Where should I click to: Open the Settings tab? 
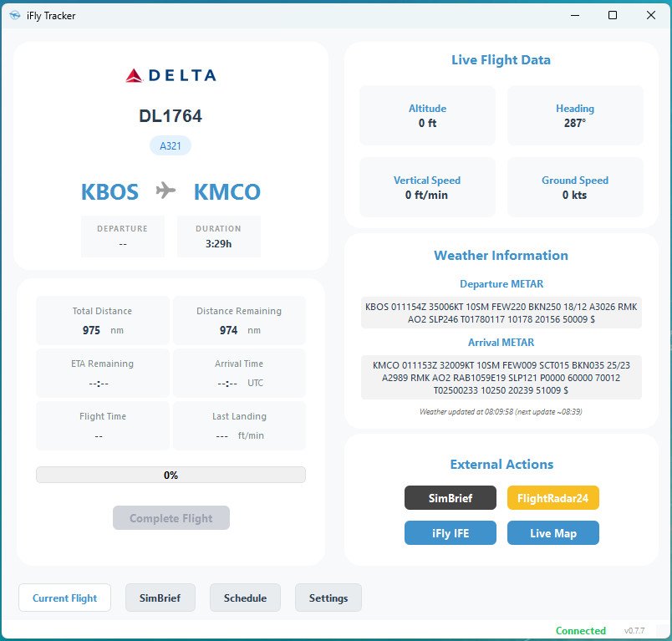[x=328, y=598]
